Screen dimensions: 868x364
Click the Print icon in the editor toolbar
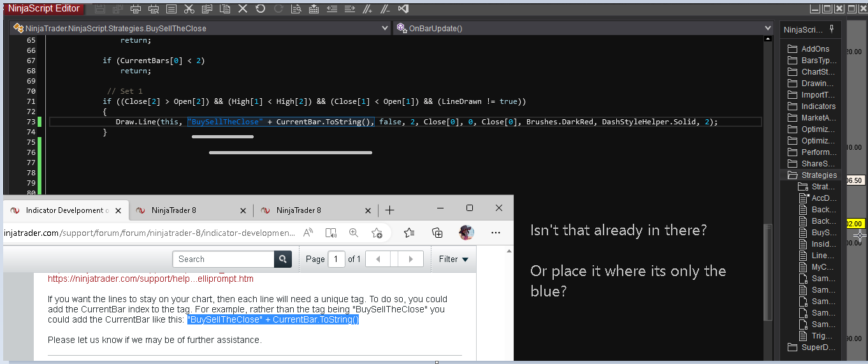point(136,9)
